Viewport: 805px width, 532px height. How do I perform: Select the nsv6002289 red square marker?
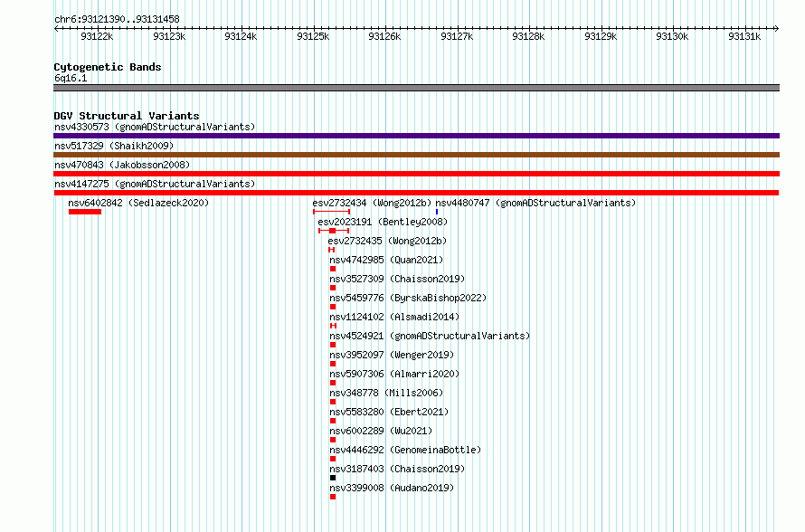coord(333,440)
